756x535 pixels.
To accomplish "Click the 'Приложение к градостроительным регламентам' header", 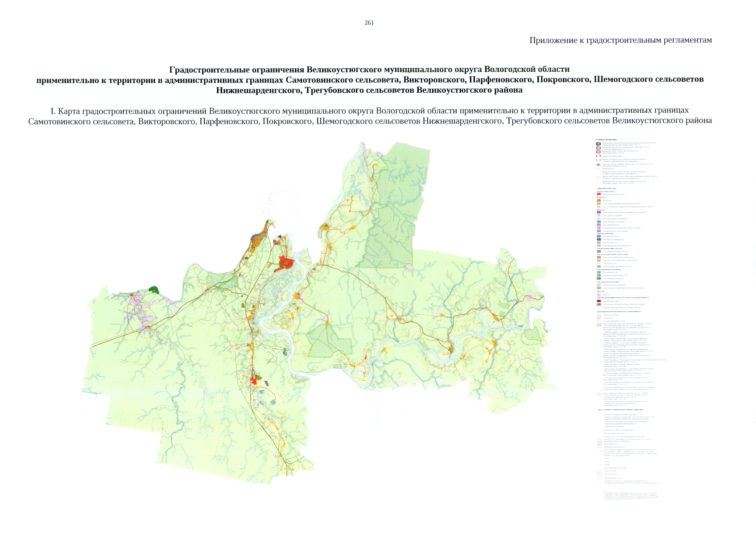I will [620, 41].
